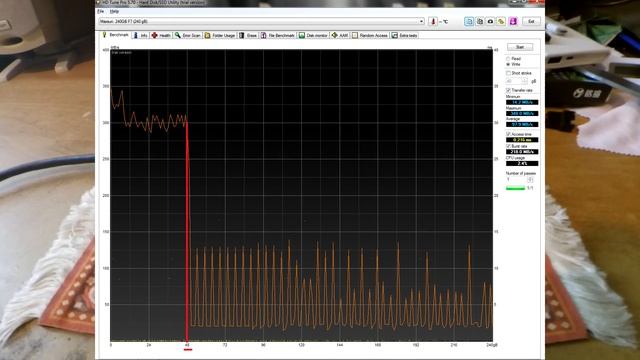Click the Number of passes value field
Image resolution: width=640 pixels, height=360 pixels.
point(517,180)
